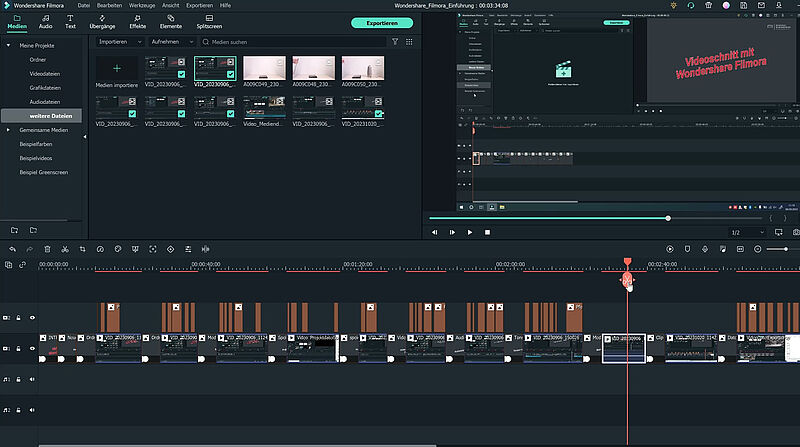The image size is (800, 447).
Task: Open voiceover microphone recording icon
Action: click(x=705, y=249)
